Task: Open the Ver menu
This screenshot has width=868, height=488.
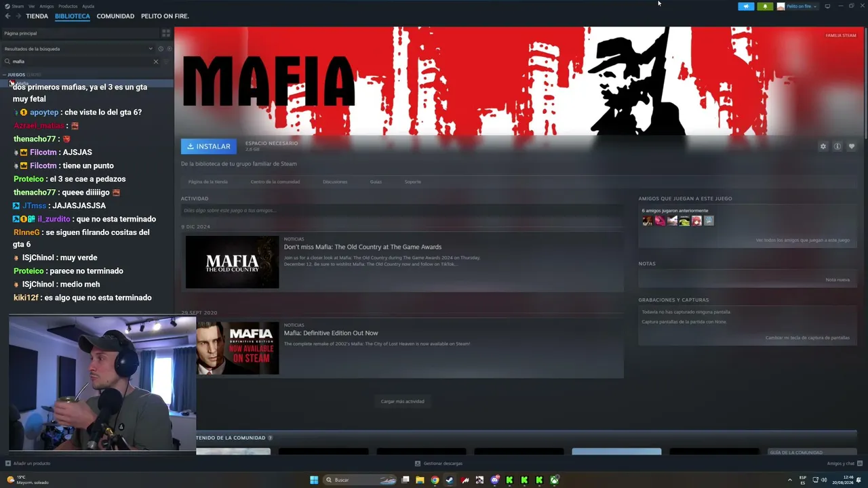Action: coord(32,6)
